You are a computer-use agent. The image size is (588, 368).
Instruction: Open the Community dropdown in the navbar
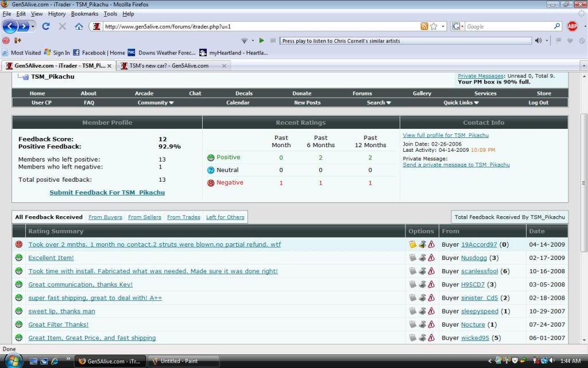[155, 102]
